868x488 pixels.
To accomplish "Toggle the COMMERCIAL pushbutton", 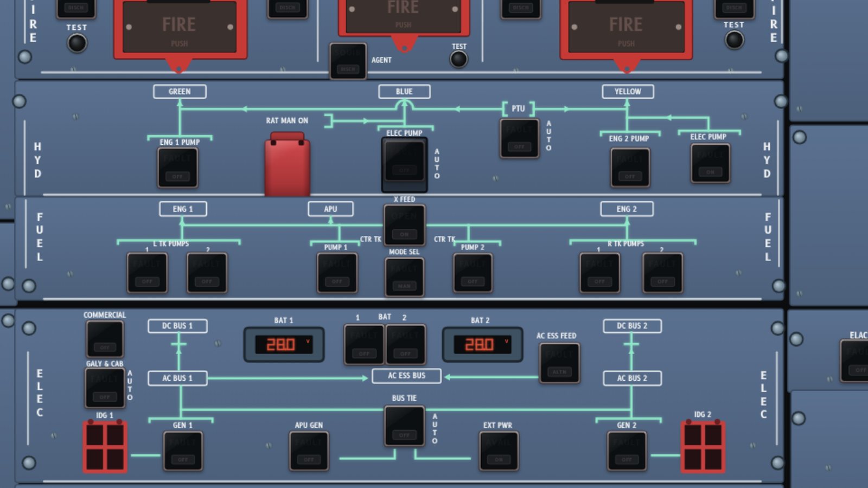I will (x=105, y=339).
